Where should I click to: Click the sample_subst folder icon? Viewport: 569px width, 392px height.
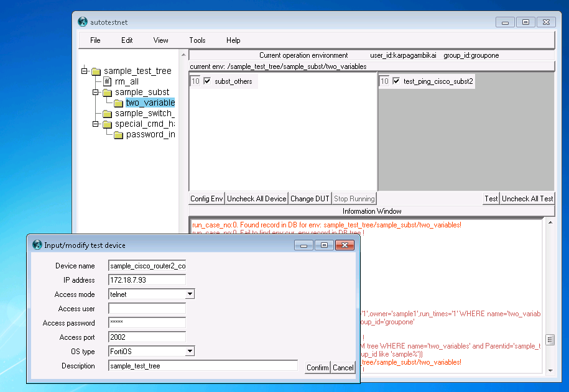coord(107,93)
